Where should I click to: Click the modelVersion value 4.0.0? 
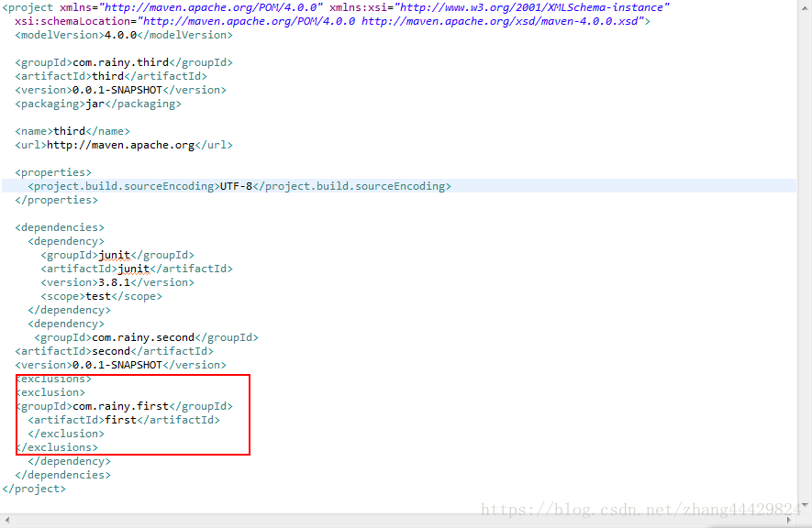click(x=121, y=35)
